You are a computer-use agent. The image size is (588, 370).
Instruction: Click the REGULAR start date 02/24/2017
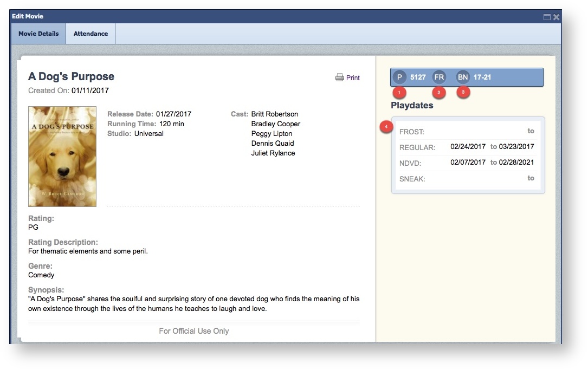tap(468, 147)
